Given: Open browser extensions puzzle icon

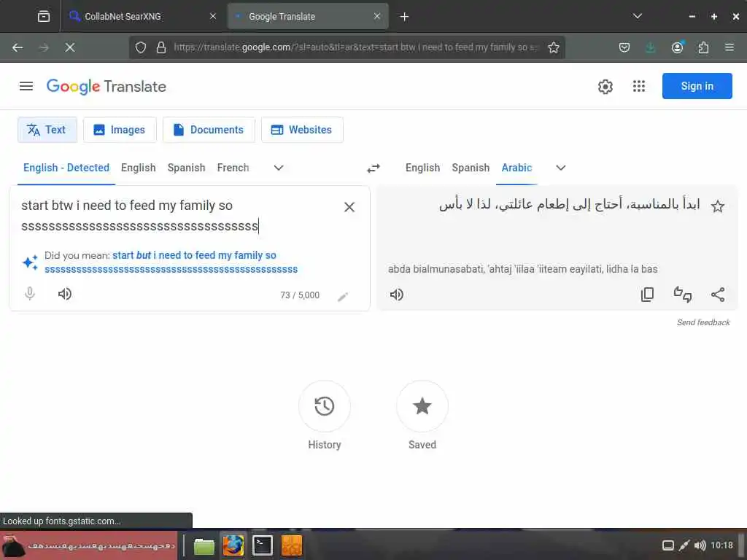Looking at the screenshot, I should (x=703, y=47).
